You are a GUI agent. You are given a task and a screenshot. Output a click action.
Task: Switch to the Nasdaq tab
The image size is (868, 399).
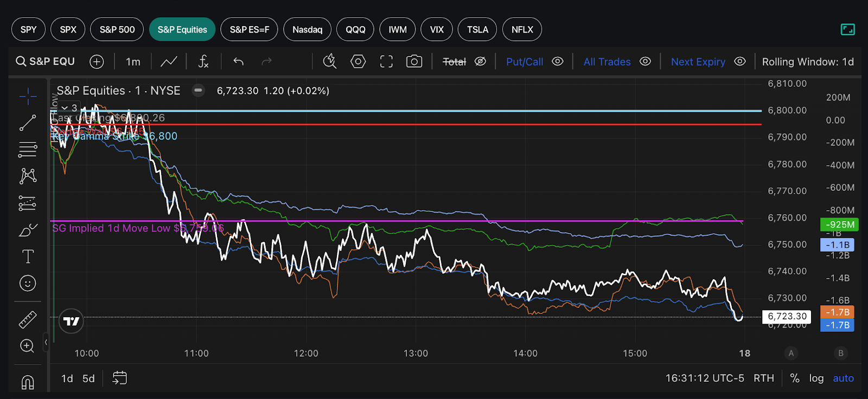click(x=308, y=29)
